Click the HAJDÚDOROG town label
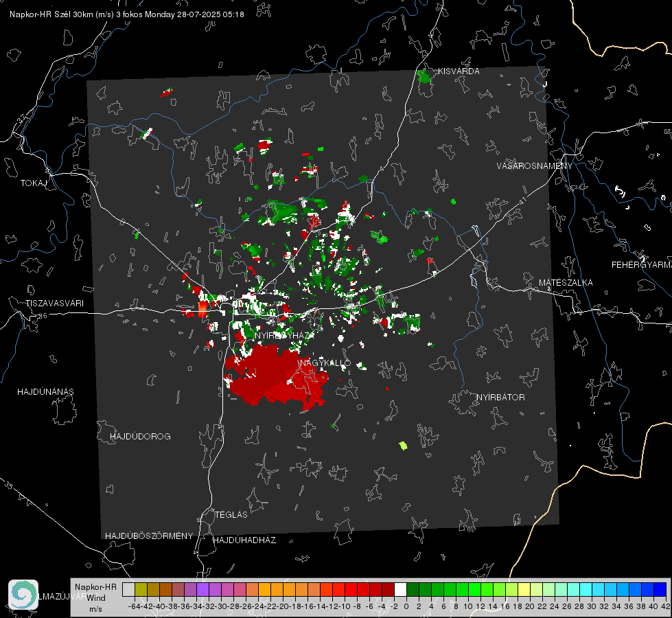Viewport: 672px width, 618px height. (x=140, y=437)
